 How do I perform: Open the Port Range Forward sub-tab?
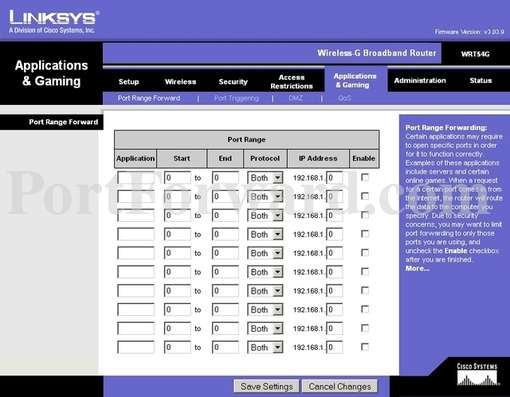point(149,98)
